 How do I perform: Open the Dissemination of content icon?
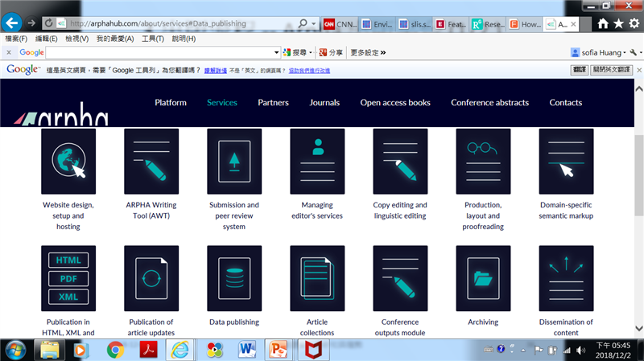tap(566, 278)
